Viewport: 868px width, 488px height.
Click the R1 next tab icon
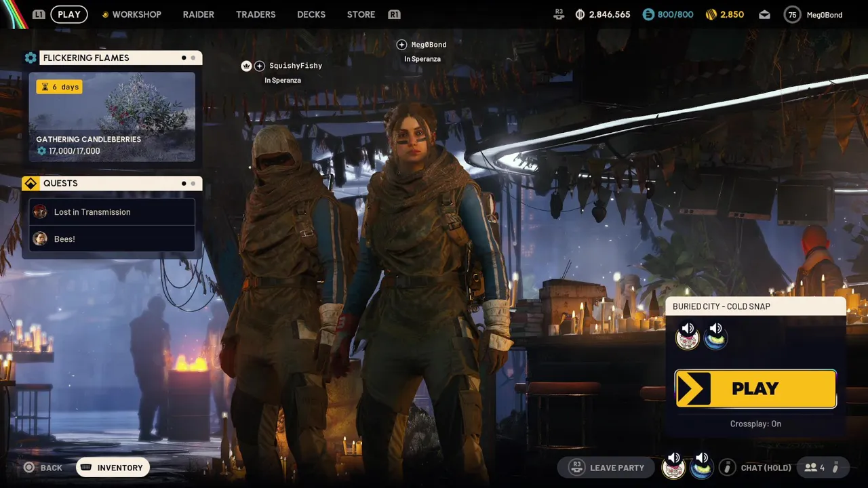coord(394,14)
